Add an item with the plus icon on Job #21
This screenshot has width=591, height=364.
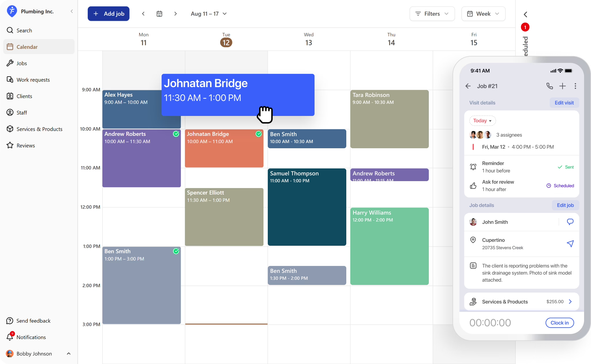point(562,86)
